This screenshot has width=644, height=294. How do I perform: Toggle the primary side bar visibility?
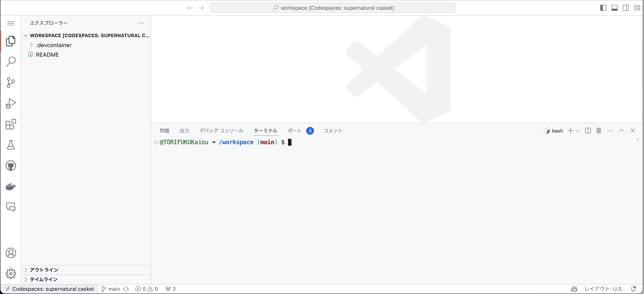coord(603,8)
